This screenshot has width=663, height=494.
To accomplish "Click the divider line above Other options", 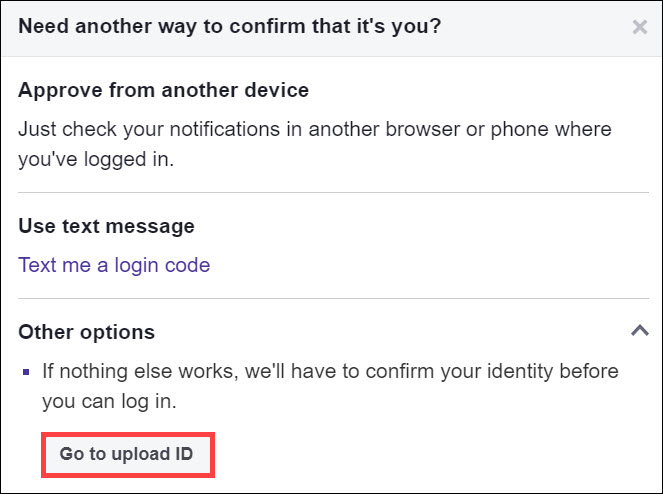I will (331, 298).
